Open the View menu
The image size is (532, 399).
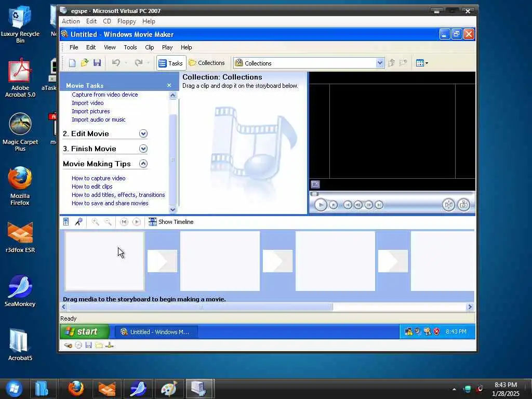(x=110, y=47)
